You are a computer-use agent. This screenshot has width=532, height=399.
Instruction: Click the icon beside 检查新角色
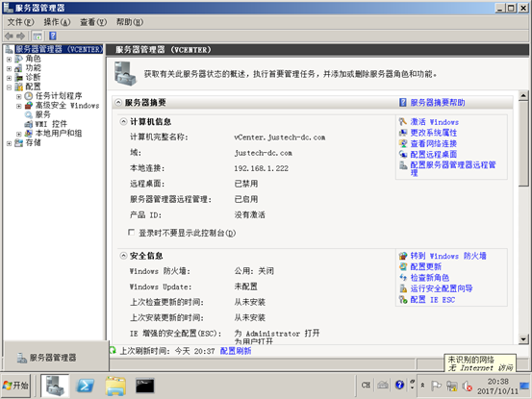coord(403,277)
